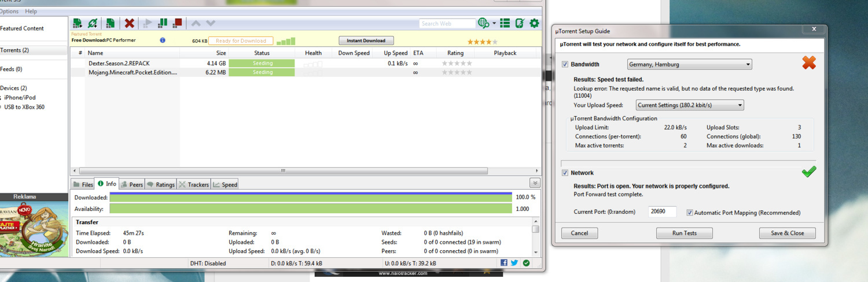Screen dimensions: 868x282
Task: Click the Instant Download button
Action: (x=366, y=40)
